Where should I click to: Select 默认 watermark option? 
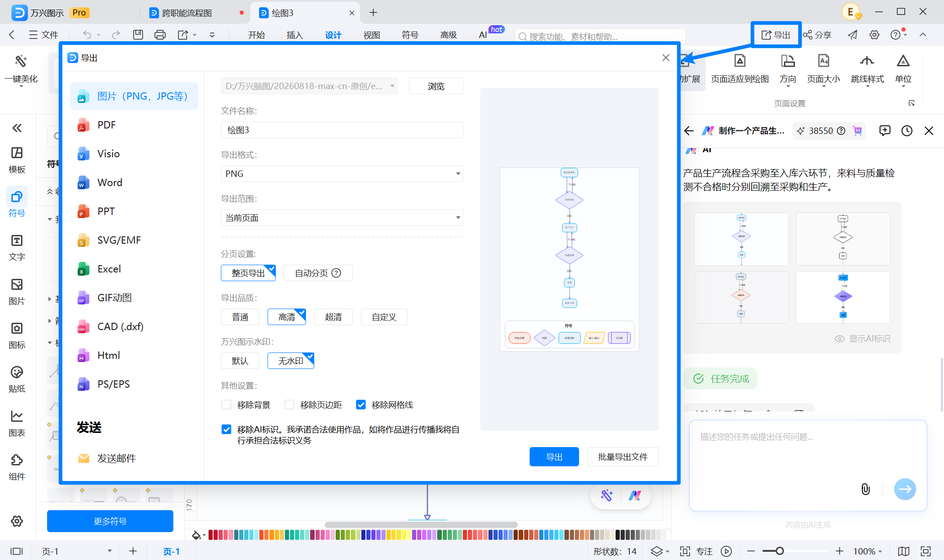(240, 361)
